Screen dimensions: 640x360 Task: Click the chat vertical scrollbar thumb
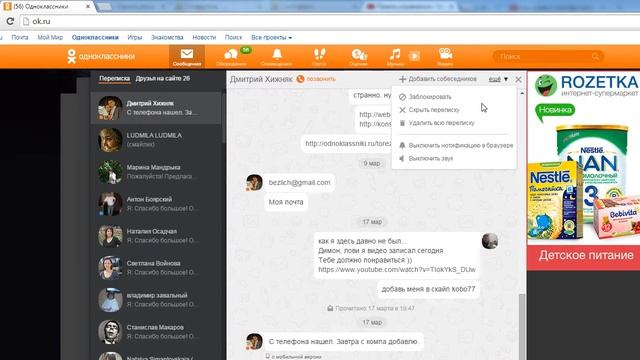(522, 327)
